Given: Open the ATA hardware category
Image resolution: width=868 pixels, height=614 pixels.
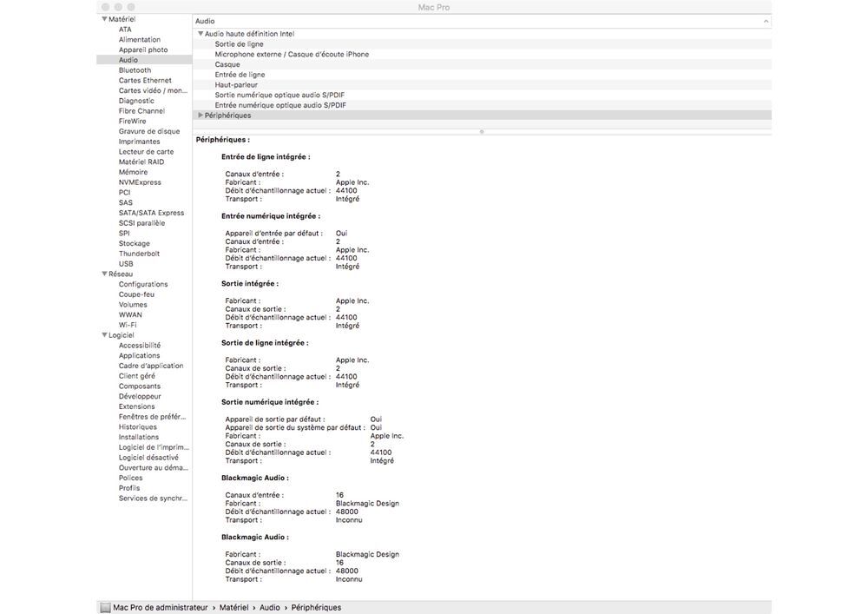Looking at the screenshot, I should tap(125, 30).
